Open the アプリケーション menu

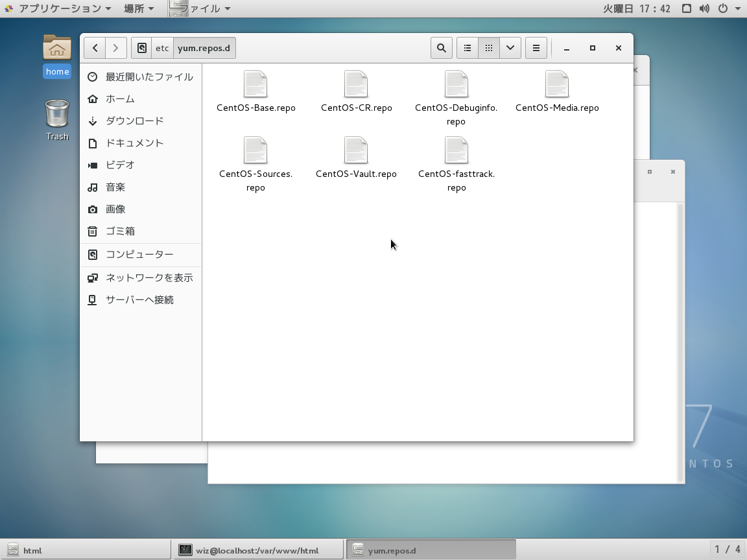(x=59, y=8)
